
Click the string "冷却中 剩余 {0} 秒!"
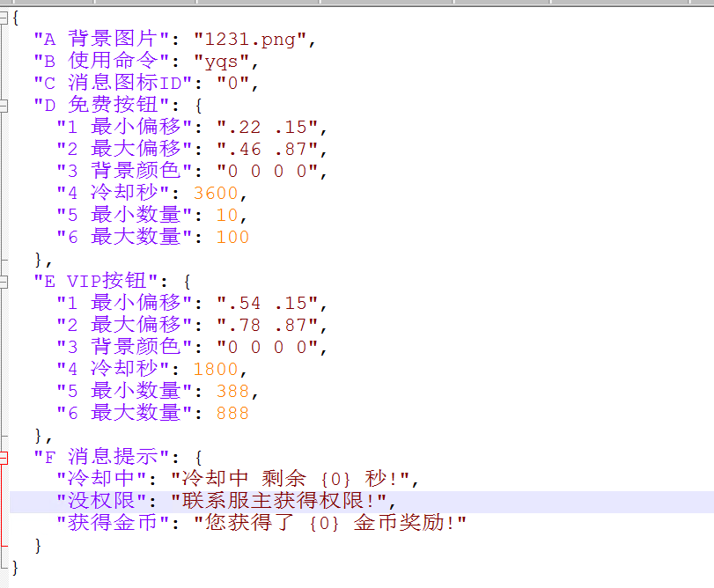290,479
